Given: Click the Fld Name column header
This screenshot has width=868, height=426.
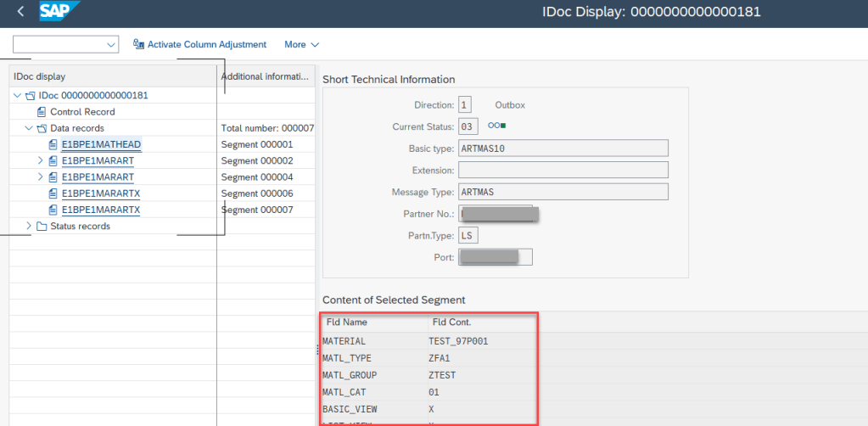Looking at the screenshot, I should point(347,322).
